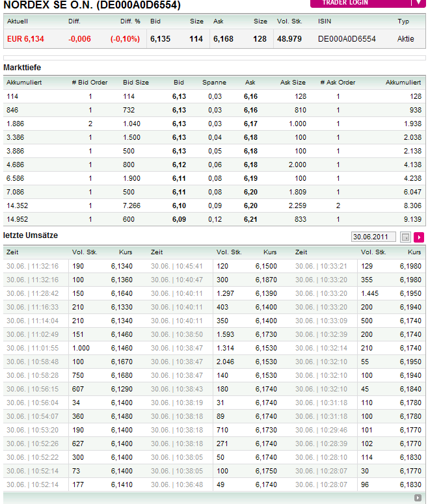Screen dimensions: 428x504
Task: Click bid size cell 7.266
Action: (131, 206)
